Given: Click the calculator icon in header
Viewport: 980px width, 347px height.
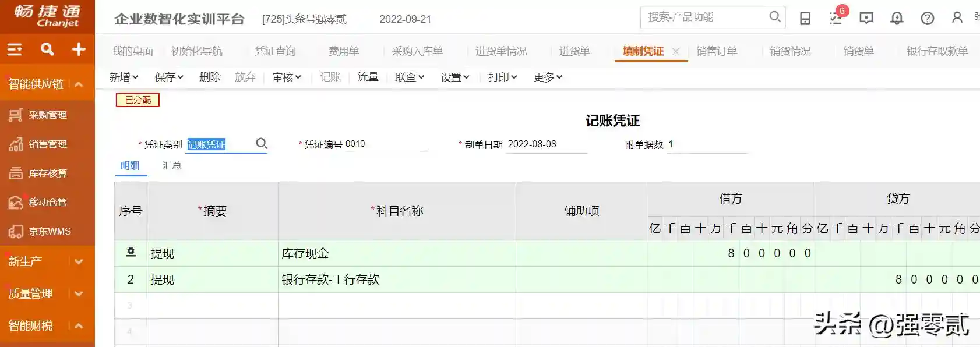Looking at the screenshot, I should 805,18.
